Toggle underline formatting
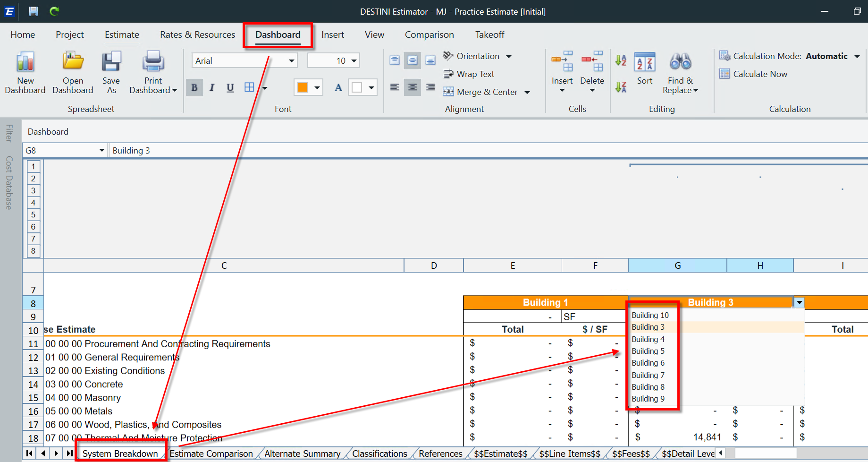868x462 pixels. coord(230,87)
